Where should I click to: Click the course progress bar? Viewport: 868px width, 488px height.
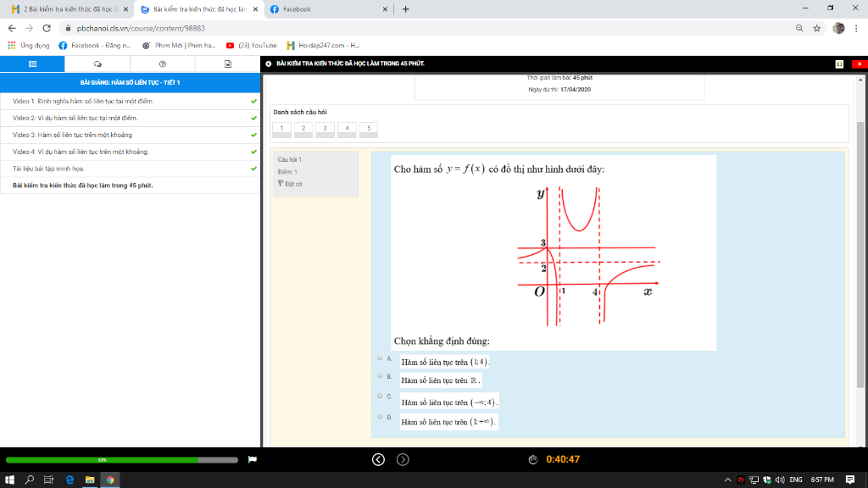click(122, 460)
